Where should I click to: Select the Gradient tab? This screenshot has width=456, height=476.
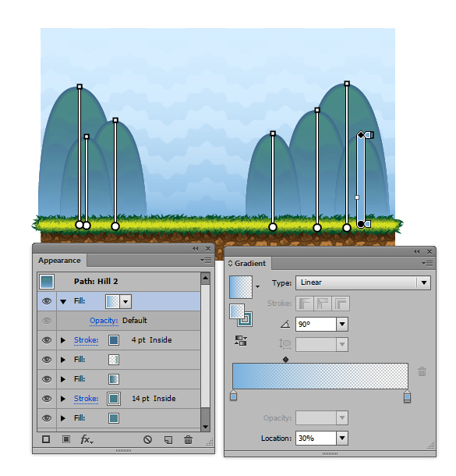tap(248, 263)
